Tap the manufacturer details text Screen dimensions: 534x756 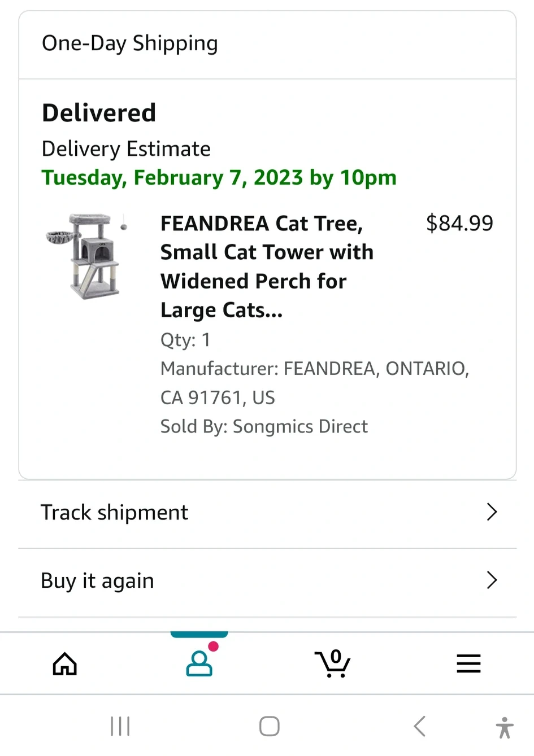[x=315, y=383]
